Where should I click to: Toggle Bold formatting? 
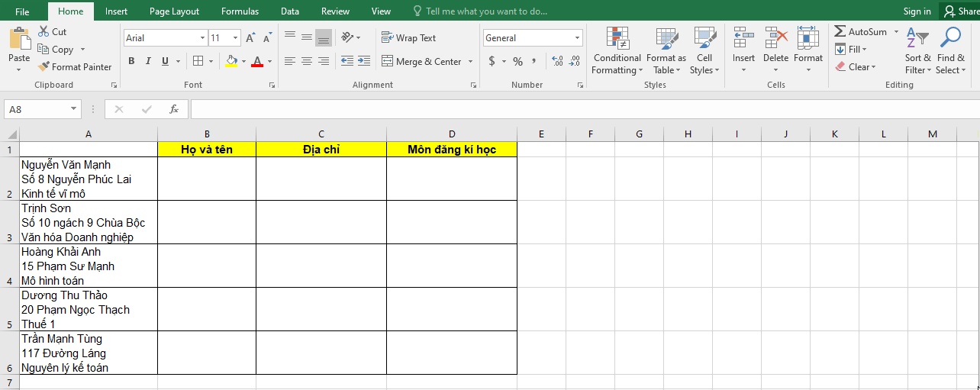[131, 61]
